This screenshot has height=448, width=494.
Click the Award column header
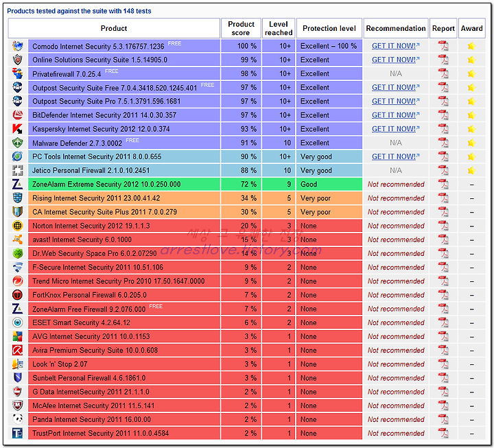pyautogui.click(x=471, y=28)
